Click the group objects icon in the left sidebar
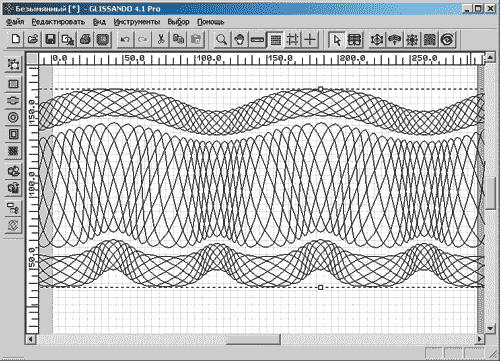The width and height of the screenshot is (500, 361). click(x=13, y=171)
